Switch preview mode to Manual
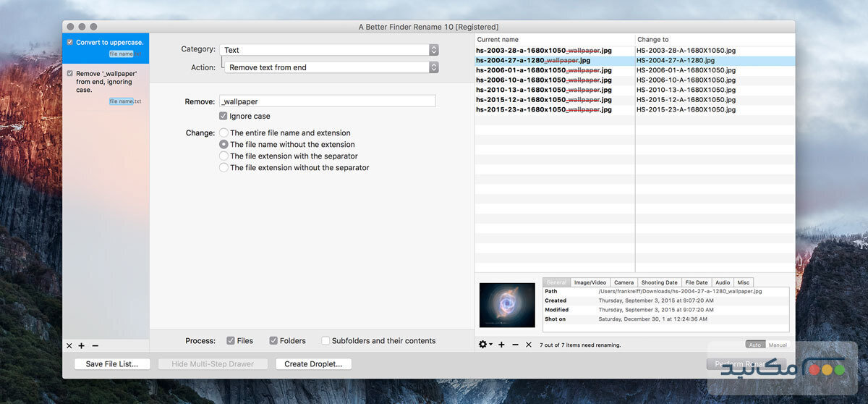The height and width of the screenshot is (404, 868). (777, 345)
